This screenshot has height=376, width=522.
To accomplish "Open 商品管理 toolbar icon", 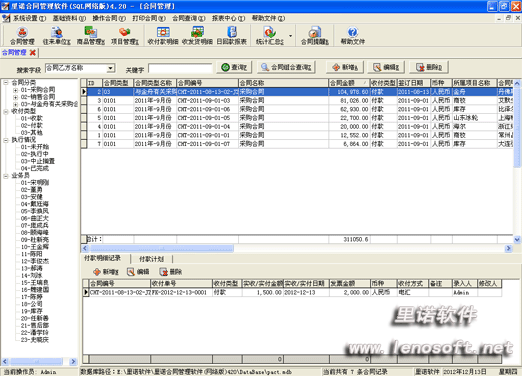I will click(91, 36).
